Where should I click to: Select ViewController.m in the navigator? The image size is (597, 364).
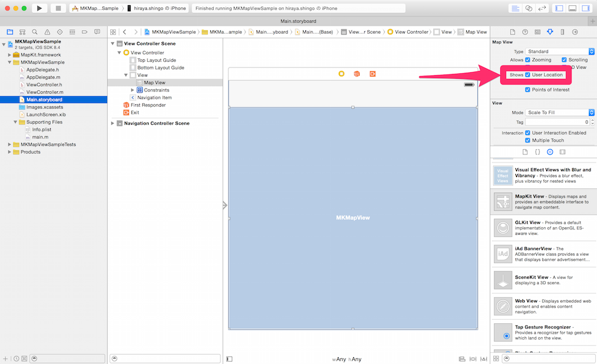click(x=45, y=92)
